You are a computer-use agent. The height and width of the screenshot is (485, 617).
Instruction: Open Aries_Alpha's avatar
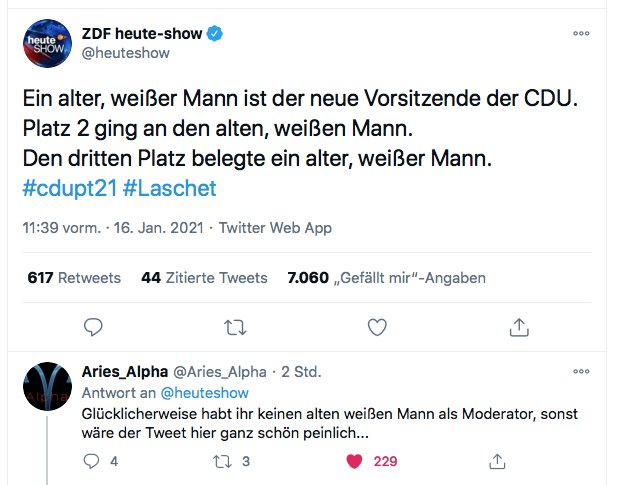49,388
